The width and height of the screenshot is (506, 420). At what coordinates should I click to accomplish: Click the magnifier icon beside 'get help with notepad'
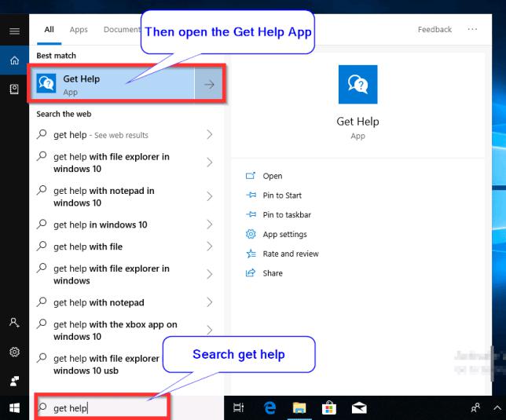(42, 302)
